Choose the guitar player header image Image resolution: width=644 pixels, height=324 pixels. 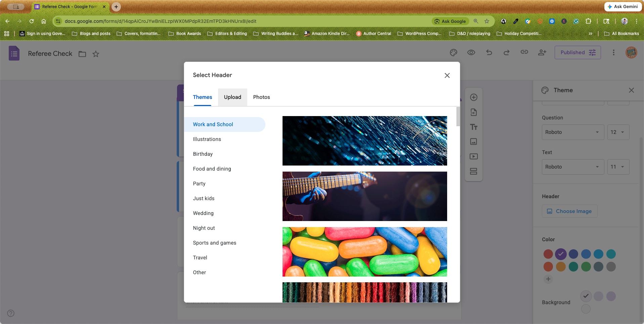(x=364, y=196)
